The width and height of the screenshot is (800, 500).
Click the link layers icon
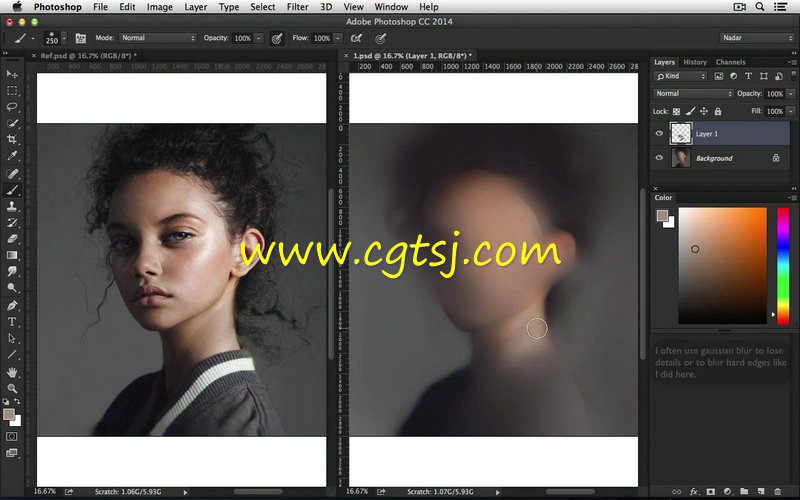677,492
